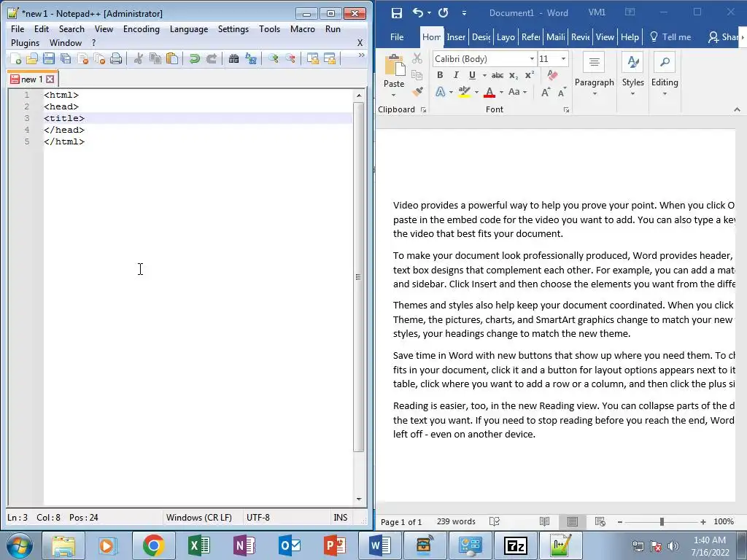This screenshot has height=560, width=747.
Task: Open Notepad++ Language menu
Action: 189,29
